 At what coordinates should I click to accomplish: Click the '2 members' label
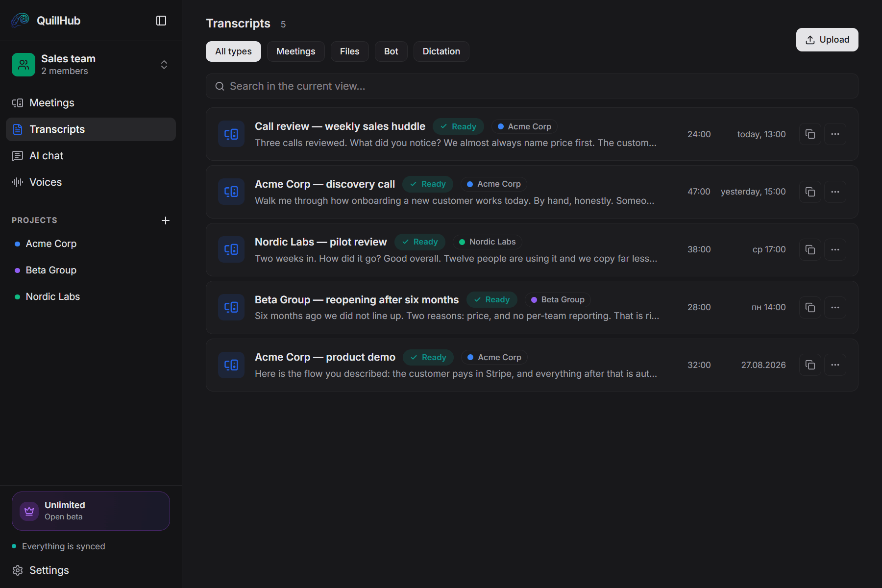pos(65,71)
